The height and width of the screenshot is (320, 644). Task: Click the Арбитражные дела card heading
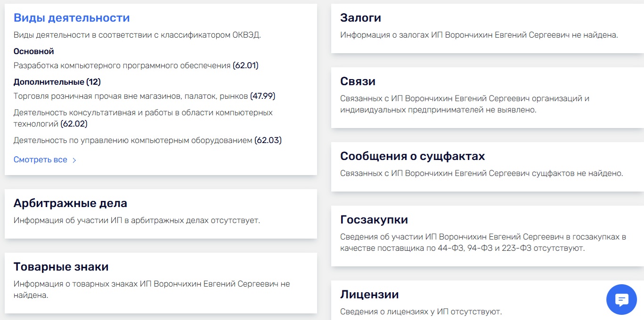[70, 203]
